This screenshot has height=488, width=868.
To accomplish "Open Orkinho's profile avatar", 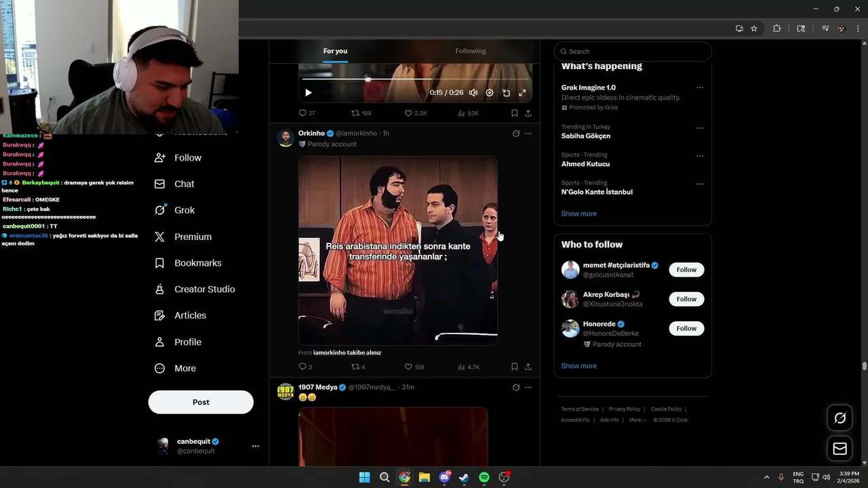I will (x=285, y=138).
